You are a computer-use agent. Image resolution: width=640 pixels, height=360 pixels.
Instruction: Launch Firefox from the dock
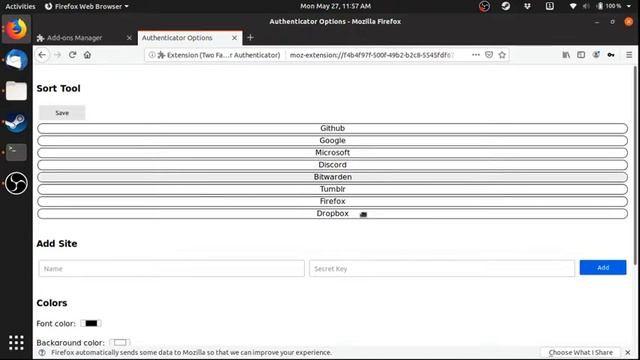[16, 29]
